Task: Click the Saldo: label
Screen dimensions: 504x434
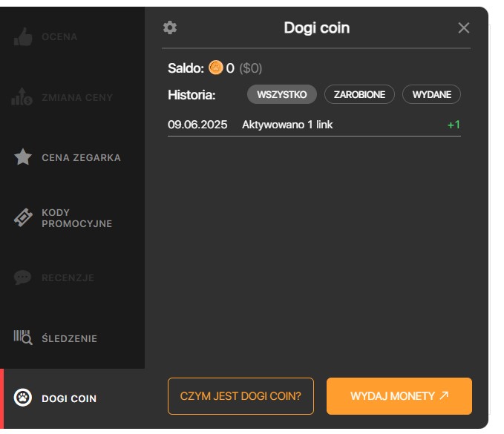Action: tap(186, 68)
